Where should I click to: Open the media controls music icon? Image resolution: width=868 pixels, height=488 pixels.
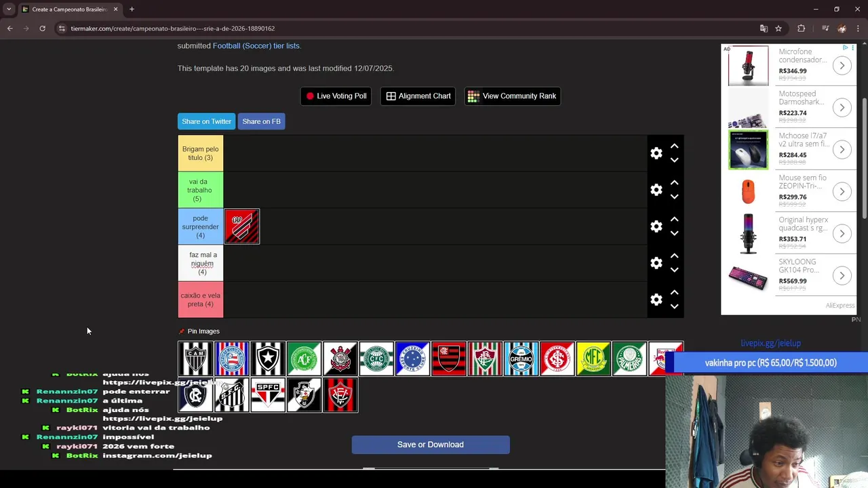[825, 28]
